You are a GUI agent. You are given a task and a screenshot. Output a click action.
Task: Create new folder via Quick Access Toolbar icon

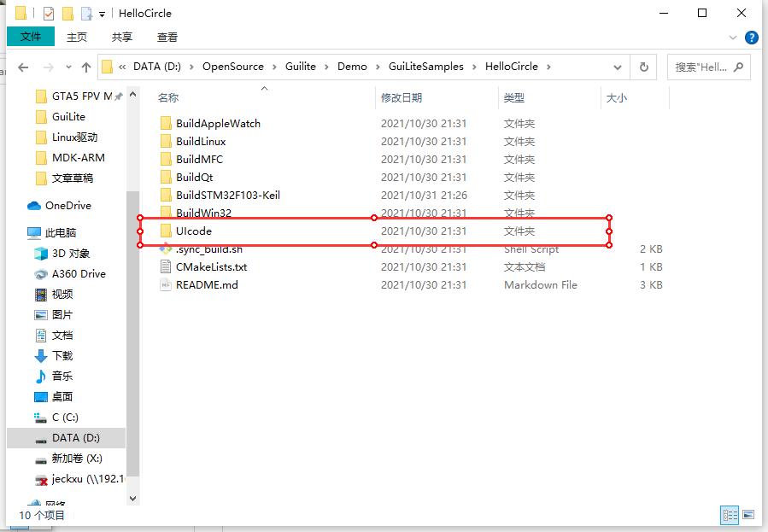(68, 13)
